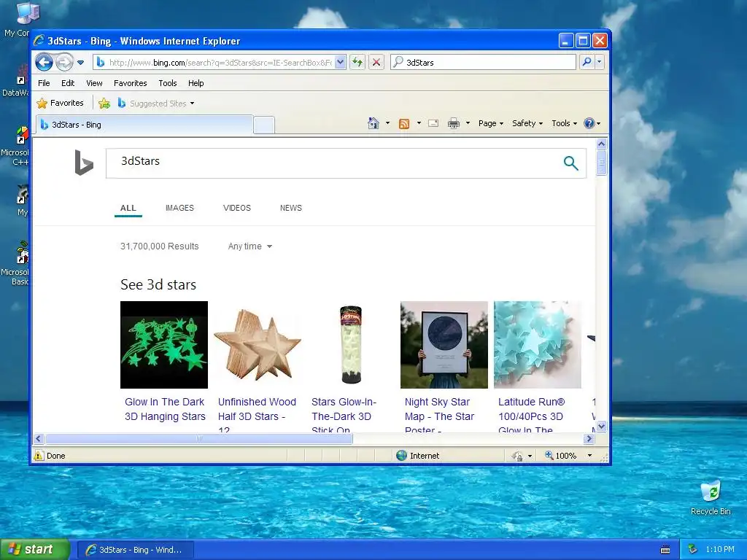This screenshot has width=747, height=560.
Task: Switch to NEWS results tab
Action: click(290, 208)
